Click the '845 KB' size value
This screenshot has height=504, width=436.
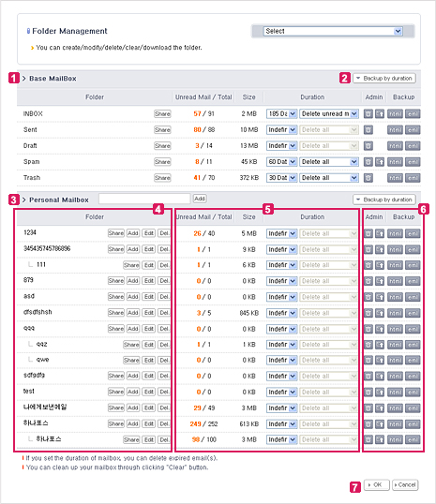point(249,313)
